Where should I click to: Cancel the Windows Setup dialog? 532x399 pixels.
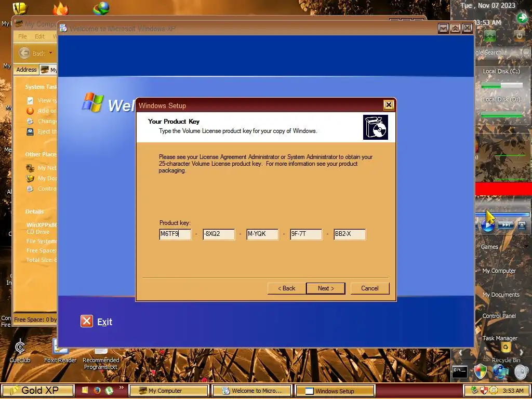pyautogui.click(x=369, y=288)
